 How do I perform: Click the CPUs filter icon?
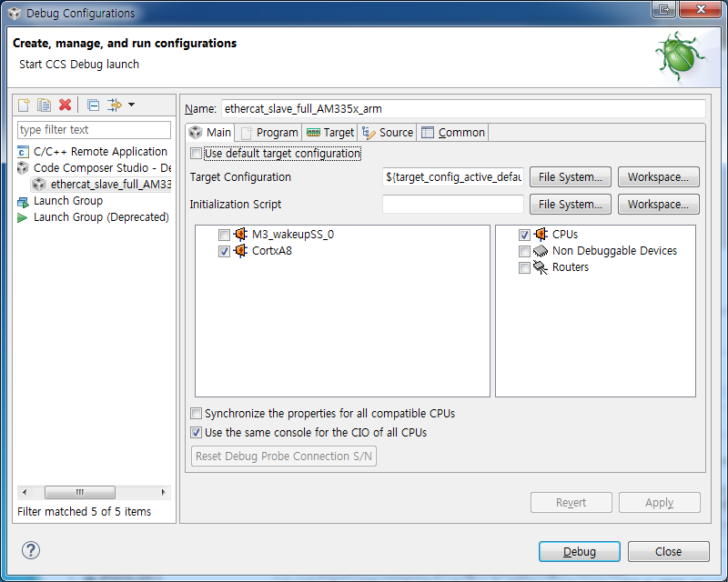(541, 235)
